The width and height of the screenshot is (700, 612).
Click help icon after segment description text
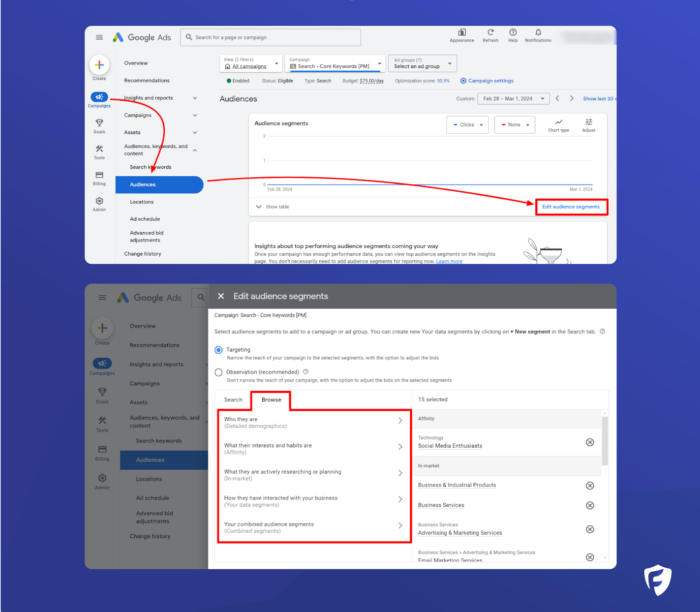pos(602,332)
